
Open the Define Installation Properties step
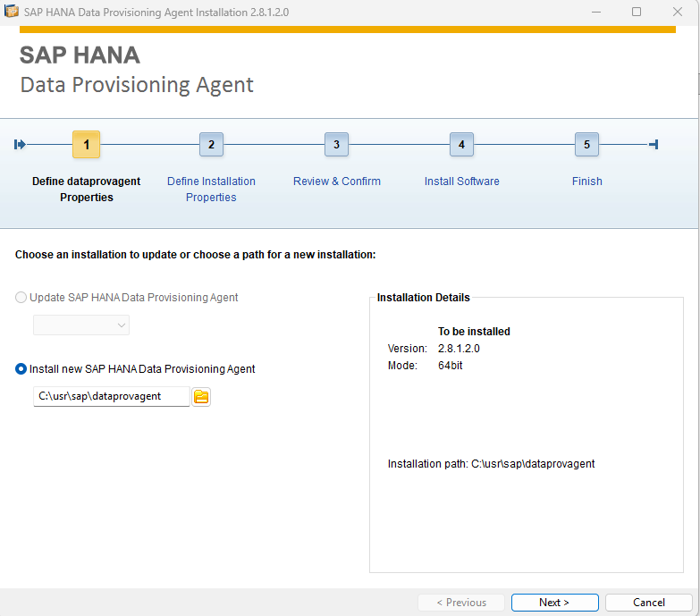[211, 189]
